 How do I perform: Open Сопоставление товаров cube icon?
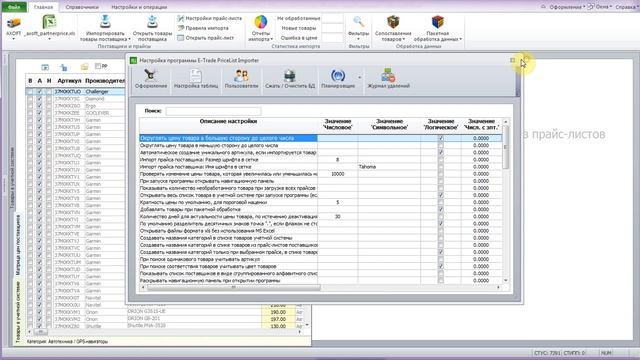[393, 22]
